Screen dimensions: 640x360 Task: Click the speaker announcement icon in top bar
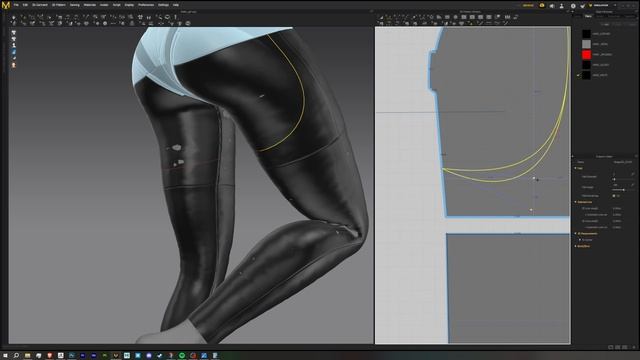coord(552,6)
